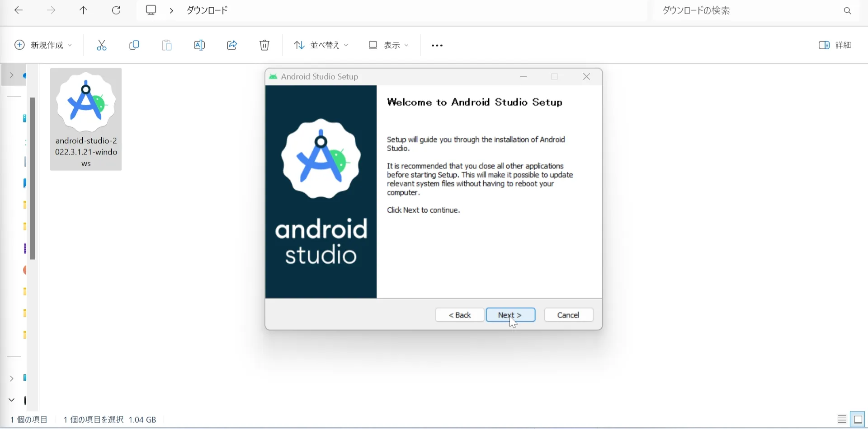Image resolution: width=868 pixels, height=429 pixels.
Task: Cancel the Android Studio Setup
Action: [569, 315]
